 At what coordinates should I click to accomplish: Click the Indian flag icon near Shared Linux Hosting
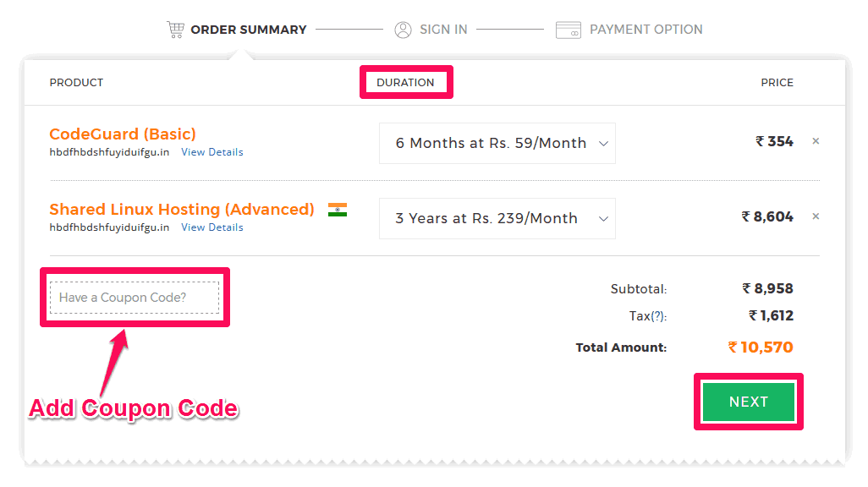tap(338, 210)
